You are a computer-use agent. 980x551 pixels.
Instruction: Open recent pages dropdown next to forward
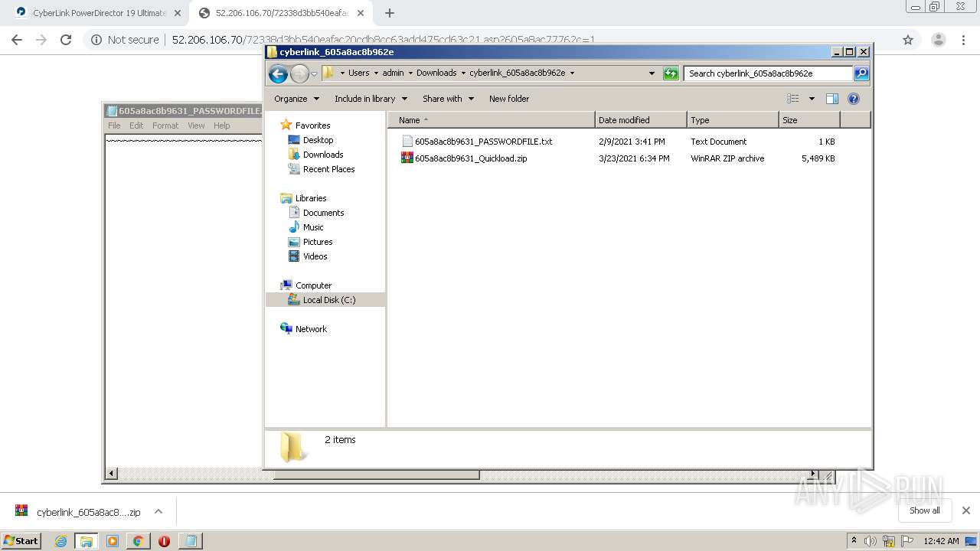click(x=314, y=74)
